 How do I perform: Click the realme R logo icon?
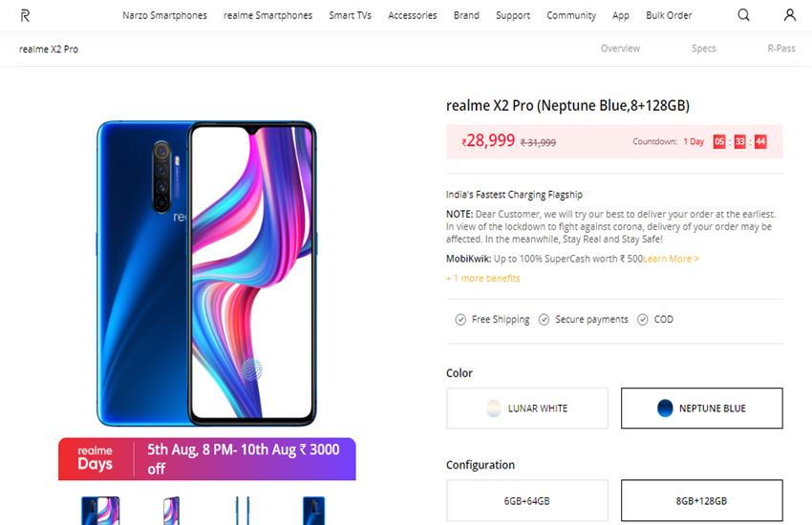point(25,15)
